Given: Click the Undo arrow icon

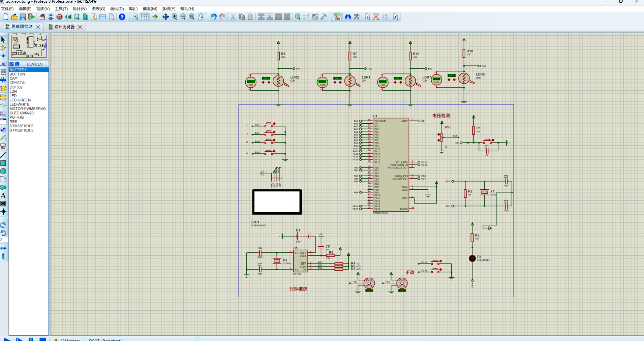Looking at the screenshot, I should pyautogui.click(x=213, y=17).
